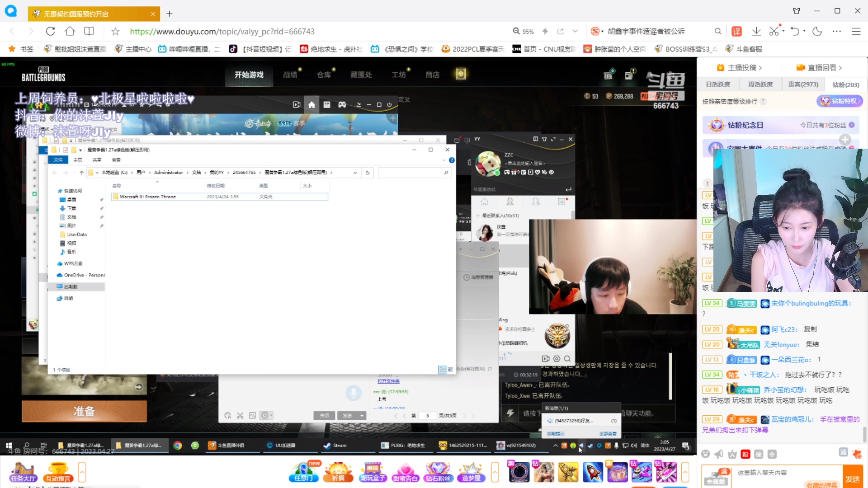Reload the Douyu page
Image resolution: width=868 pixels, height=488 pixels.
[51, 31]
